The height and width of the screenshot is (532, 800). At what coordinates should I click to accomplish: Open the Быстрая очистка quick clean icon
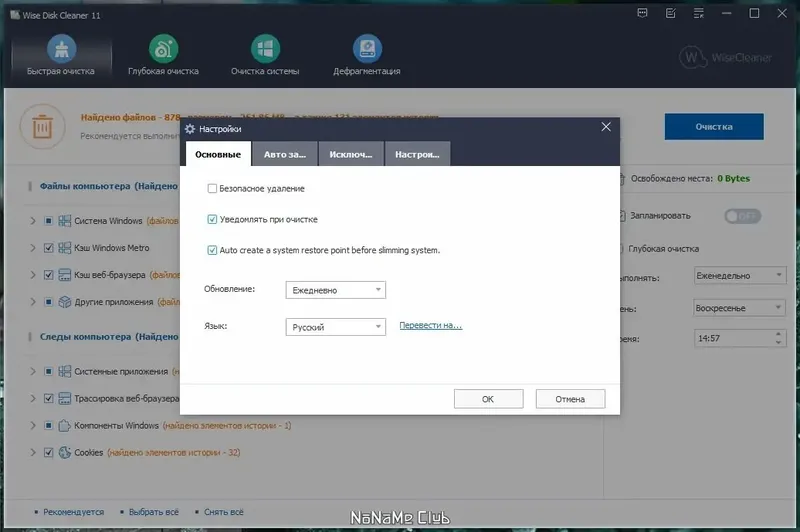pyautogui.click(x=61, y=49)
